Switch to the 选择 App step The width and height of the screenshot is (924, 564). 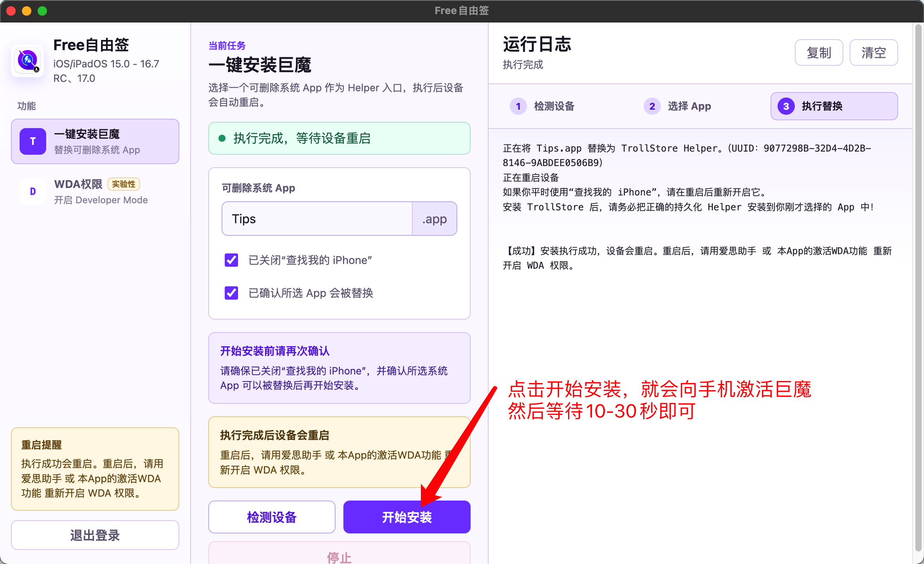700,106
